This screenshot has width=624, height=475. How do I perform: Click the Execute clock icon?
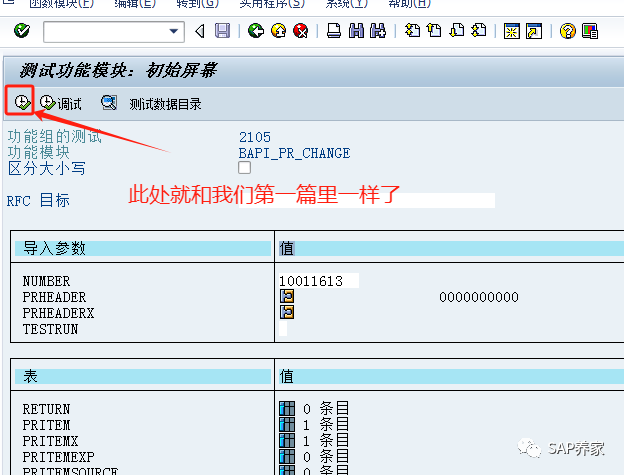click(x=22, y=103)
